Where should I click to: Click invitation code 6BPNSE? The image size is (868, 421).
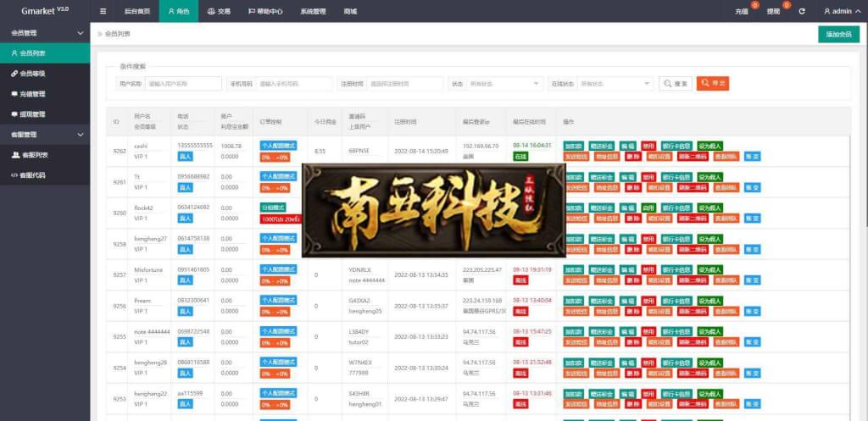point(359,151)
